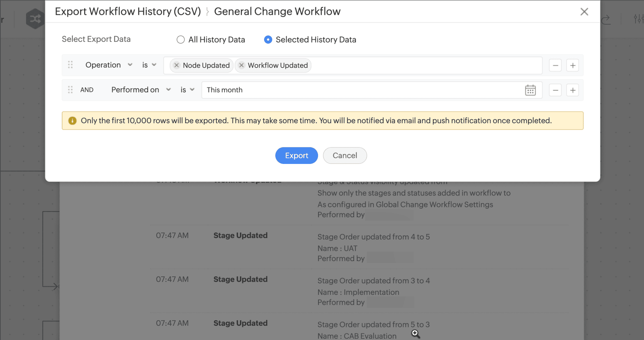Click the redo arrow in the toolbar
Screen dimensions: 644x340
click(606, 19)
